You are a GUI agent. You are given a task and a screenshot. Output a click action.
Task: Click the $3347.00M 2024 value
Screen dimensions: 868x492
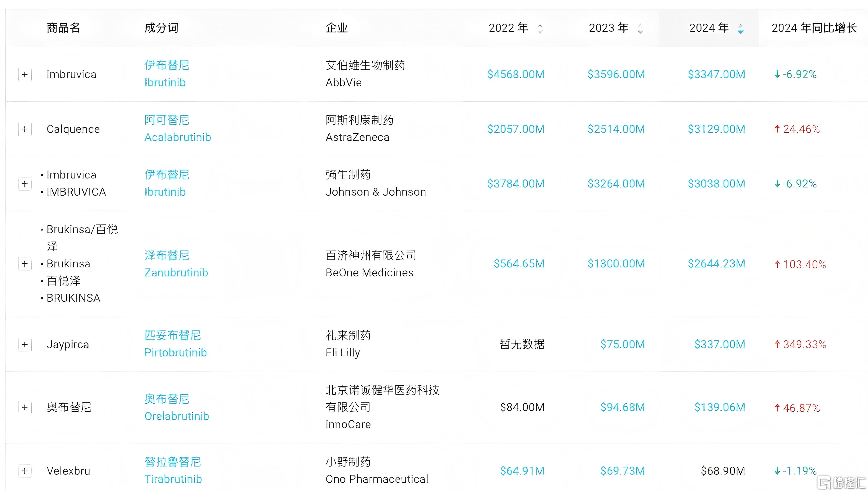point(716,74)
